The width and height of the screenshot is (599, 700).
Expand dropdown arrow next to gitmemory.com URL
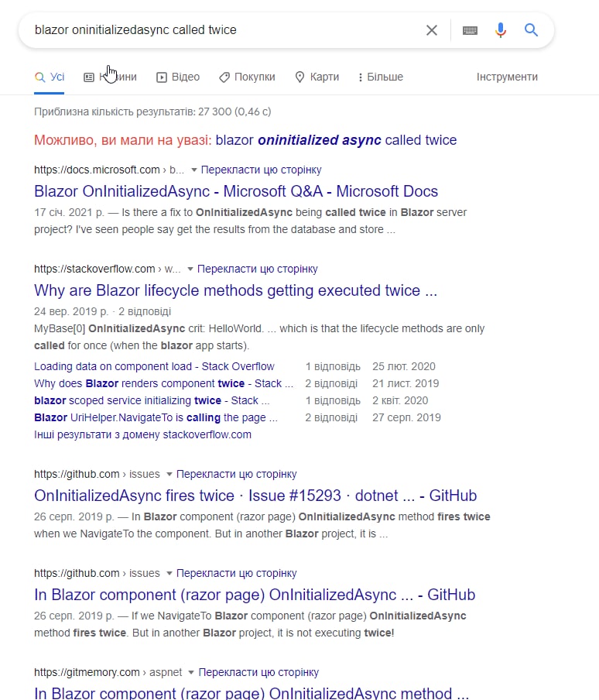(x=191, y=672)
